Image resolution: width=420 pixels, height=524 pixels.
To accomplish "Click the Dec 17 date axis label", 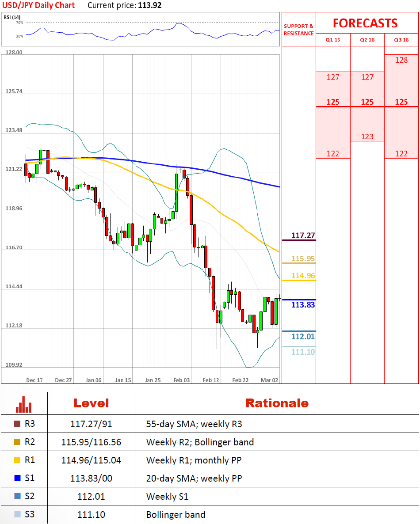I will (x=34, y=380).
